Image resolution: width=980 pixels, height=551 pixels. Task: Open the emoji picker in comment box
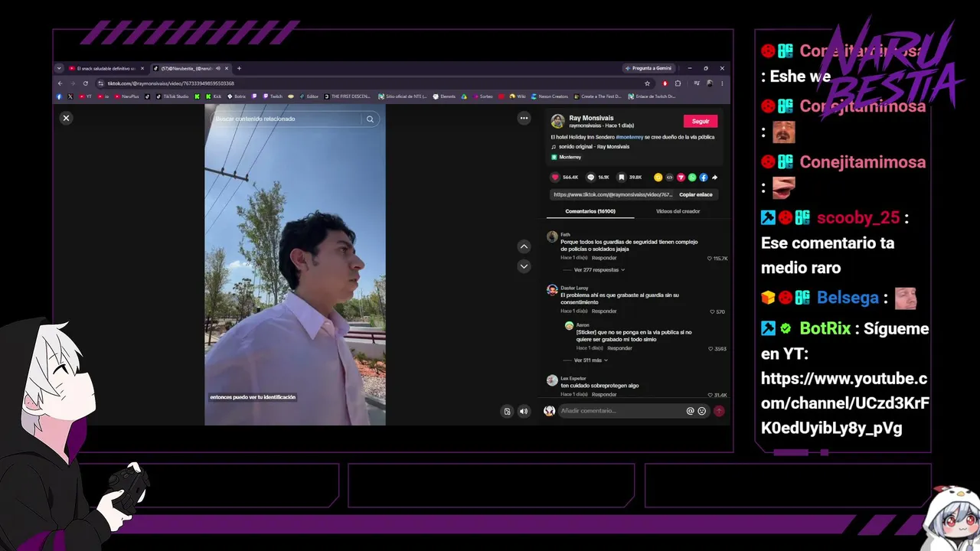click(x=701, y=411)
